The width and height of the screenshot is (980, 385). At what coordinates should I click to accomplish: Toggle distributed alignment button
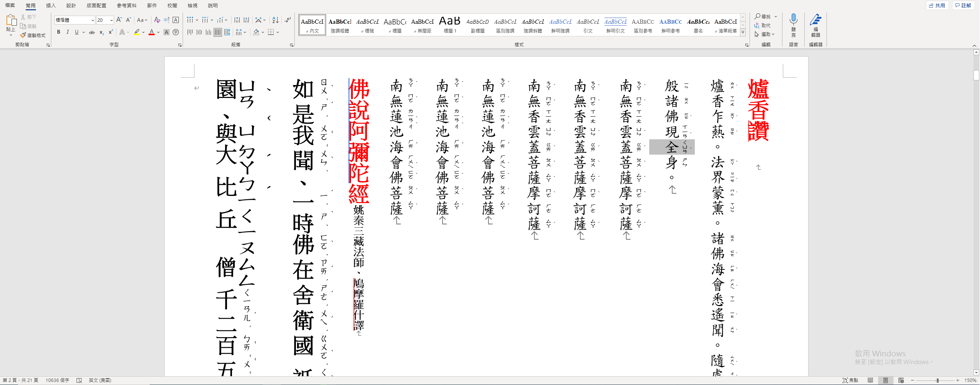(x=227, y=32)
